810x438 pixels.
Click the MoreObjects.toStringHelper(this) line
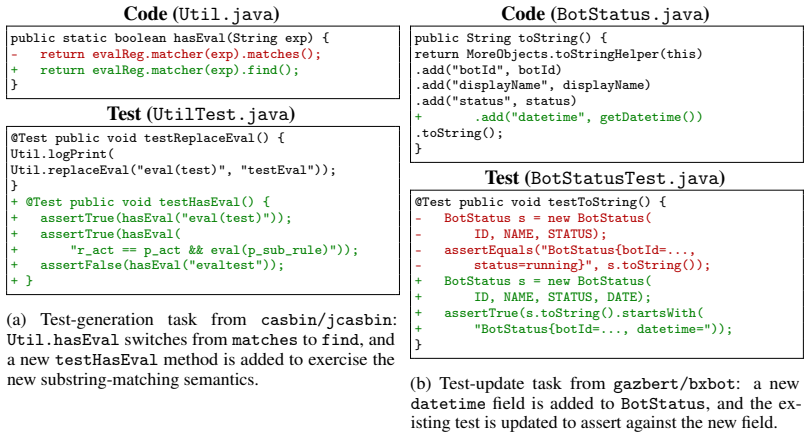point(558,54)
